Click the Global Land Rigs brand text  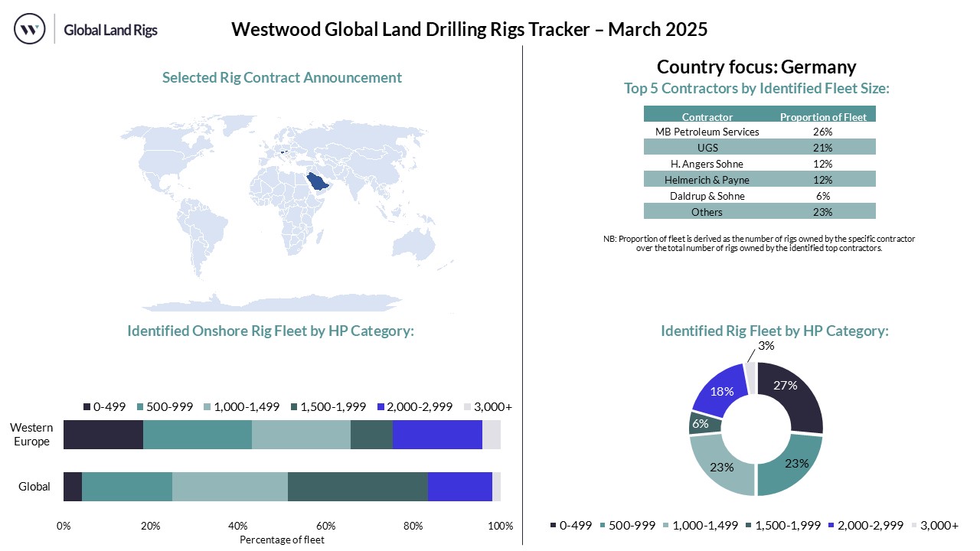pos(110,31)
